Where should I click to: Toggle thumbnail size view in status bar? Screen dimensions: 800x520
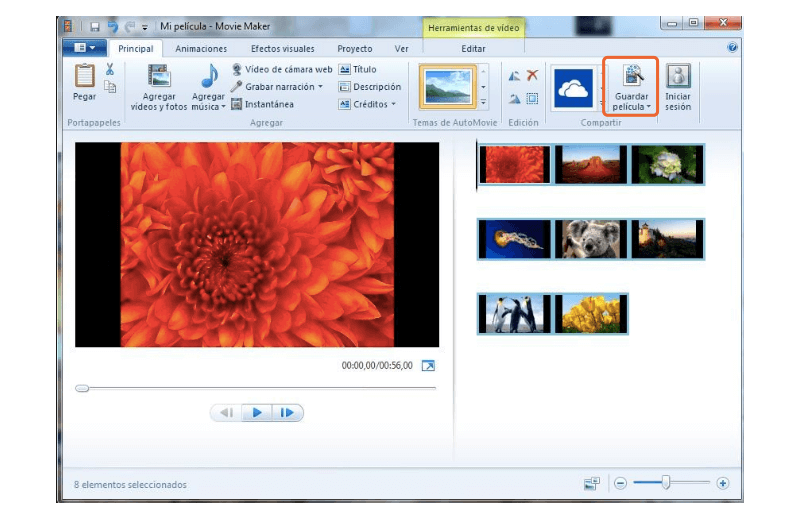(x=592, y=484)
